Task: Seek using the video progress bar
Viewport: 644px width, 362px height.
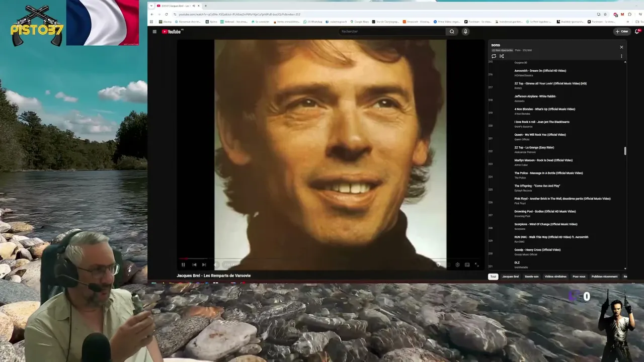Action: [330, 258]
